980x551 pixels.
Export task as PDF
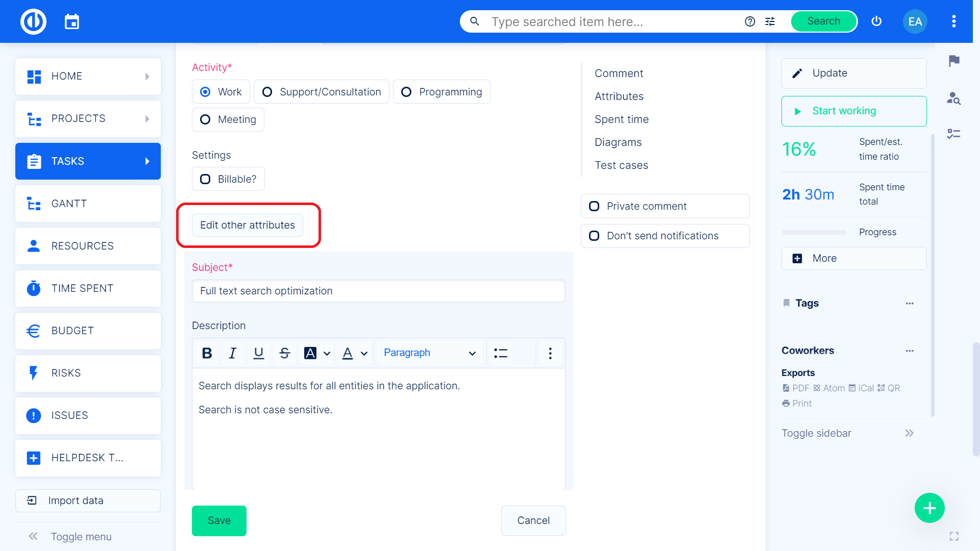click(796, 388)
